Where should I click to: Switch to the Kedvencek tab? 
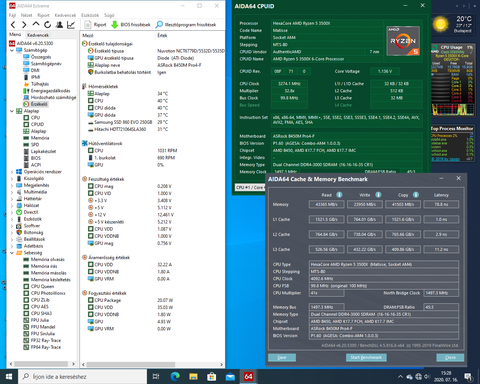click(38, 35)
